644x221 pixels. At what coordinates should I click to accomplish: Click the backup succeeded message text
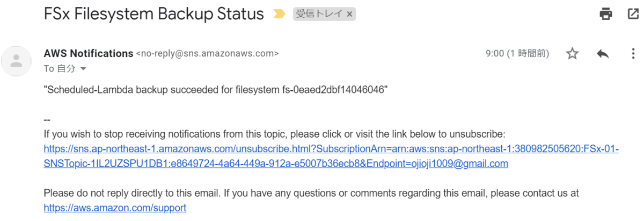[x=215, y=90]
